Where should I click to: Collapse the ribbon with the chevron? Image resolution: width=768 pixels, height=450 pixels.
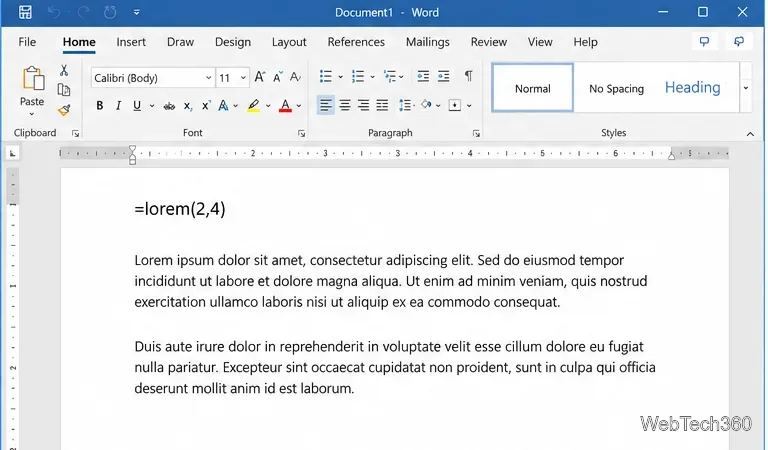pyautogui.click(x=750, y=134)
